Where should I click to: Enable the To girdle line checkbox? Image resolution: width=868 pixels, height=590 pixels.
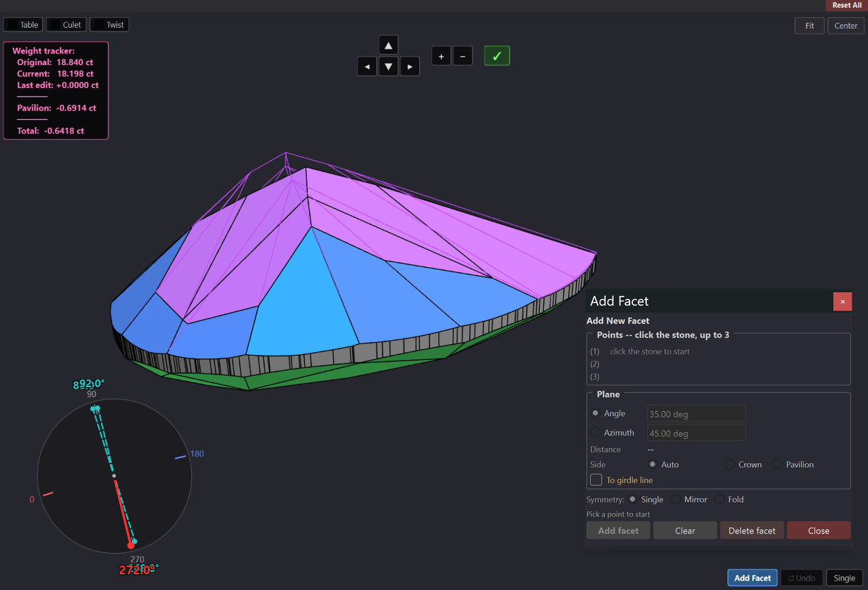pyautogui.click(x=596, y=479)
